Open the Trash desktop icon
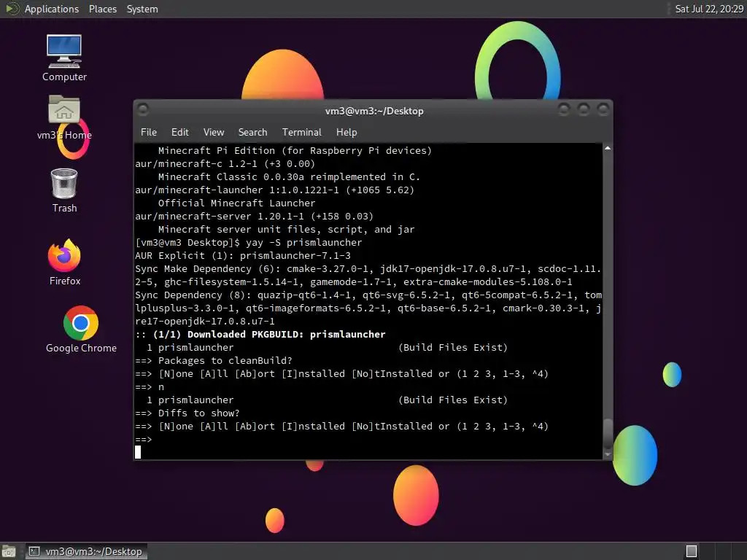This screenshot has height=560, width=747. 64,190
